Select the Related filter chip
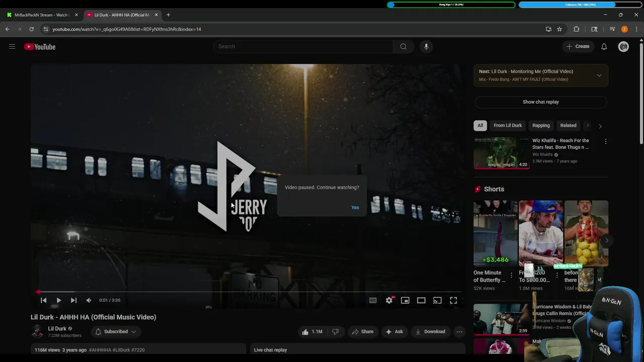644x362 pixels. pos(568,125)
